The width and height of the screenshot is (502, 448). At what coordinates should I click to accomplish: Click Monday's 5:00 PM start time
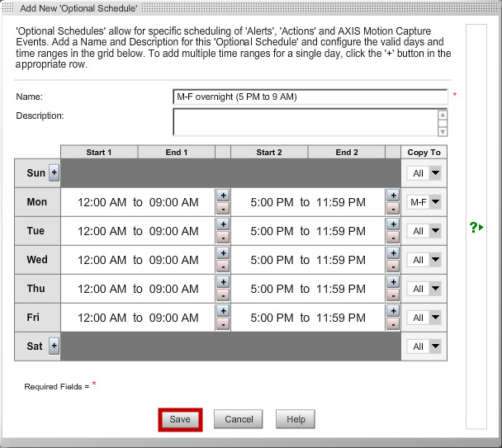(x=272, y=202)
